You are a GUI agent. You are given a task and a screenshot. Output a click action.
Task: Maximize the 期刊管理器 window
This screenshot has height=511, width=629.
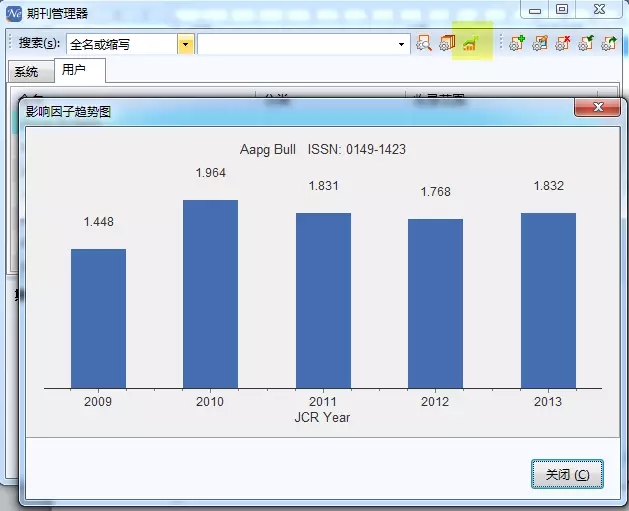pyautogui.click(x=562, y=10)
